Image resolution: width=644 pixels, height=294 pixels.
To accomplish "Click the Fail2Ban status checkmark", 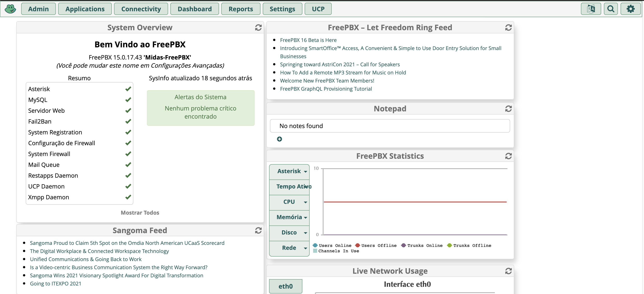I will coord(128,121).
